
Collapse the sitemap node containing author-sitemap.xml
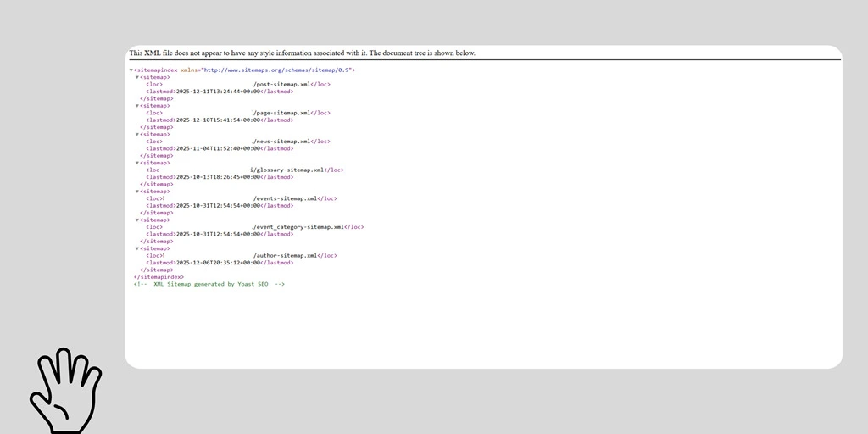coord(137,248)
